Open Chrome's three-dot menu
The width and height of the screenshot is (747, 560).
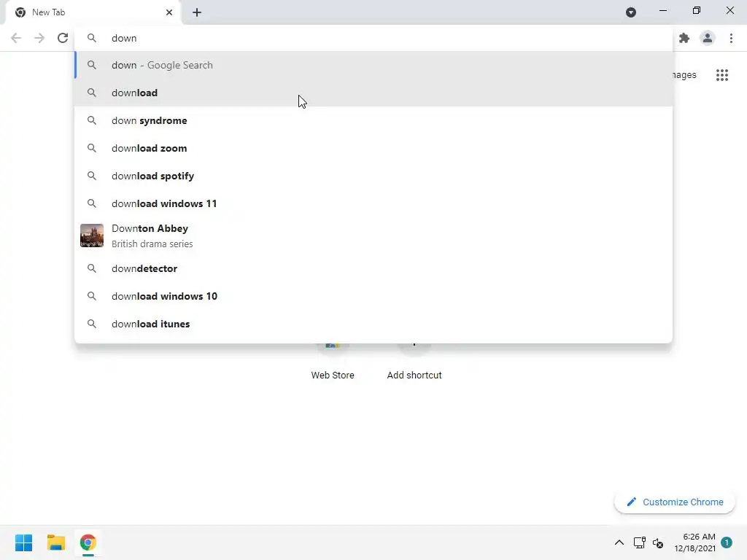(731, 38)
